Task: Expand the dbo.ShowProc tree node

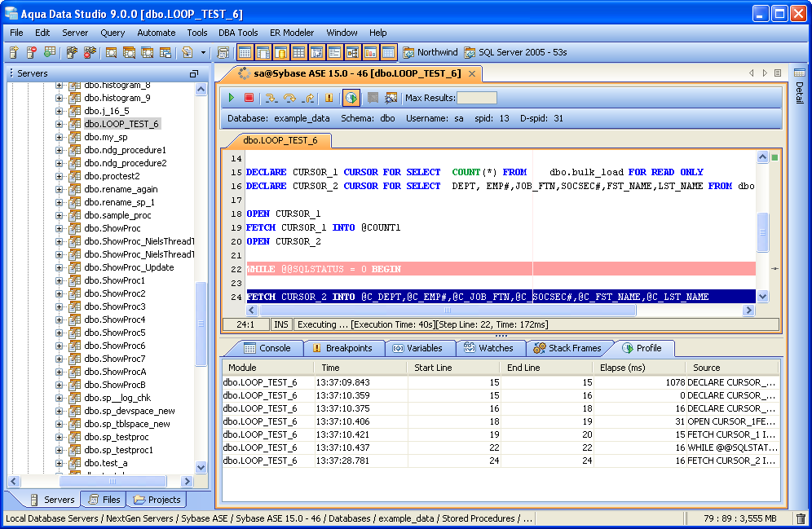Action: pyautogui.click(x=60, y=228)
